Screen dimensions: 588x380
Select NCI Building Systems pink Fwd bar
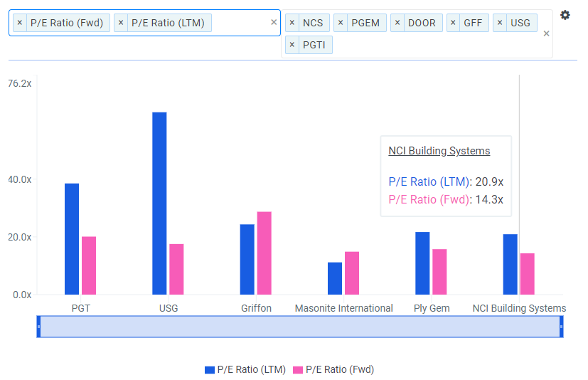point(528,274)
